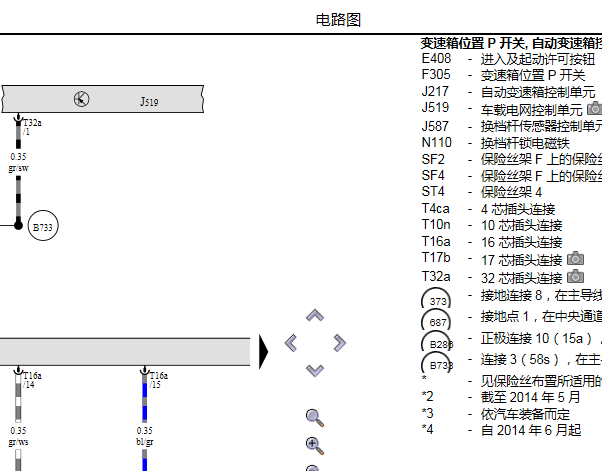Click the gr/sw wire below T32a connector
602x471 pixels.
pos(18,134)
